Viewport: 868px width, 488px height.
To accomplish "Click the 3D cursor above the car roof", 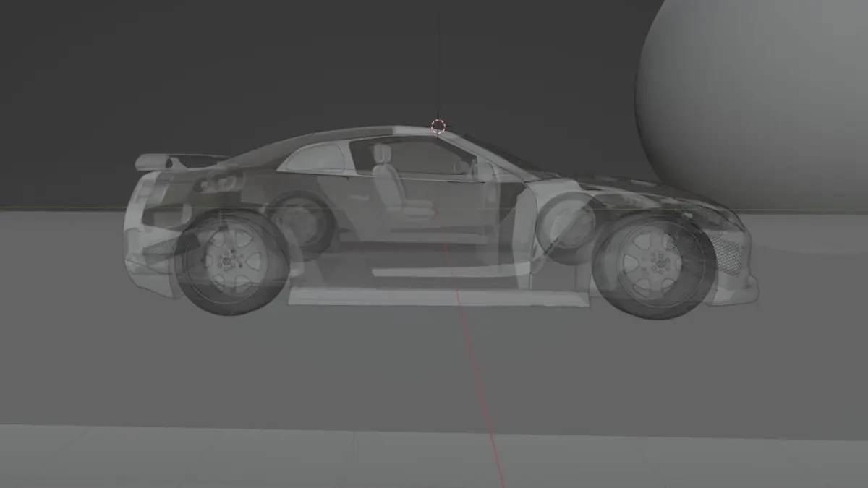I will [438, 127].
